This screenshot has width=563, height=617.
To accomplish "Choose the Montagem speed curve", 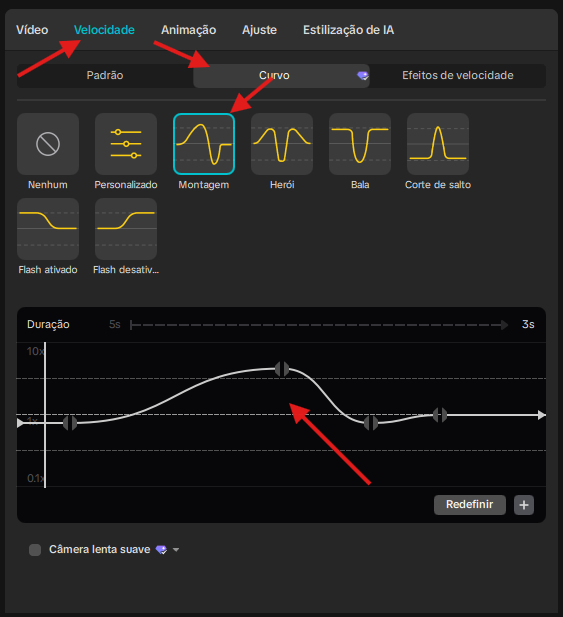I will 204,144.
